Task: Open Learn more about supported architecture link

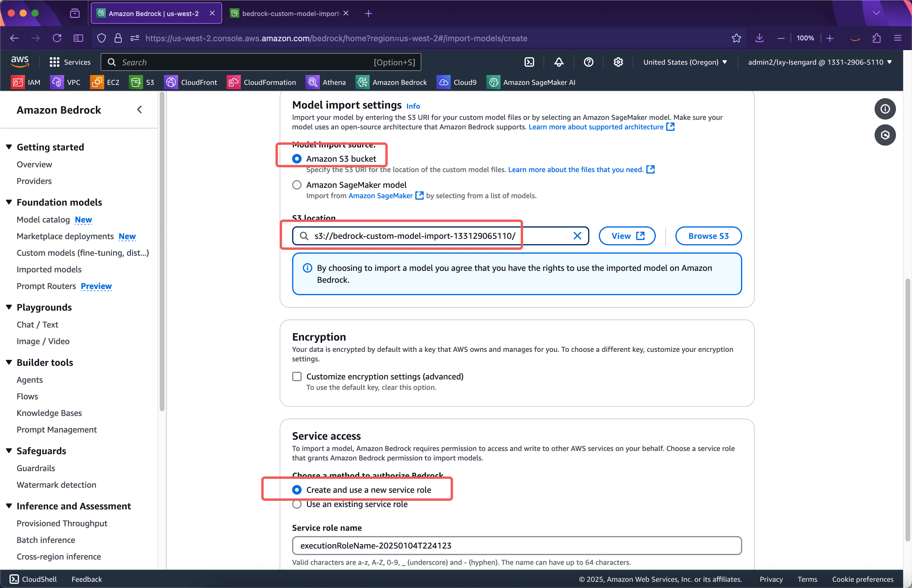Action: tap(596, 127)
